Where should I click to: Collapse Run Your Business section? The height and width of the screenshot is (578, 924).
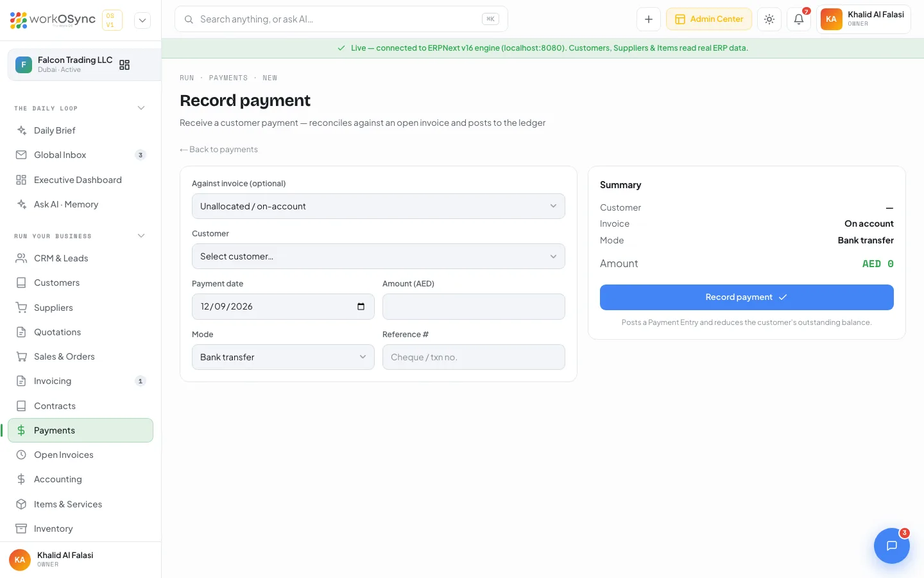click(141, 236)
